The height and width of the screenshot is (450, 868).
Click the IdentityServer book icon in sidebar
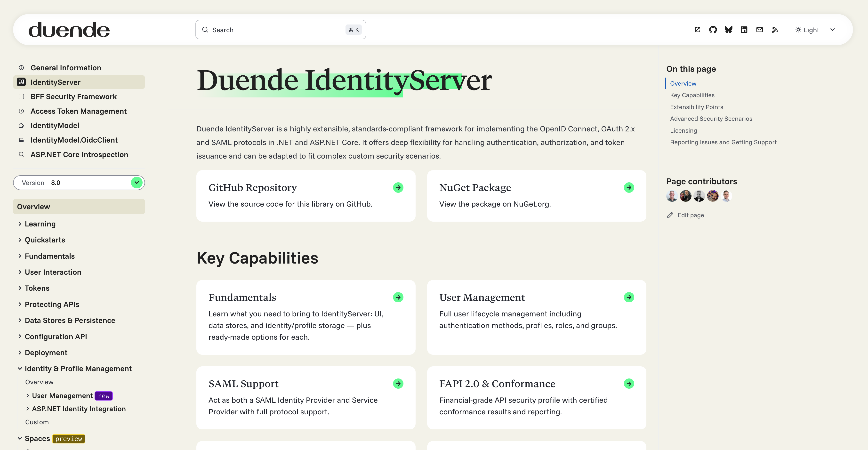(x=21, y=82)
